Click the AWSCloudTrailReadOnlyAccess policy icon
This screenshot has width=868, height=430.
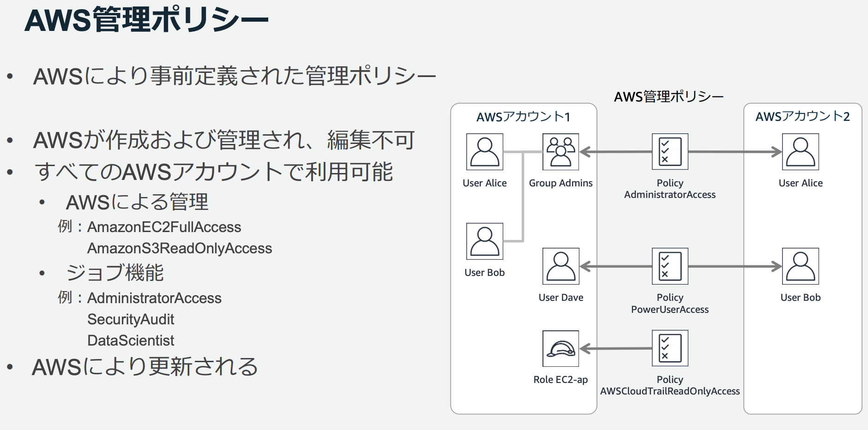pyautogui.click(x=670, y=348)
